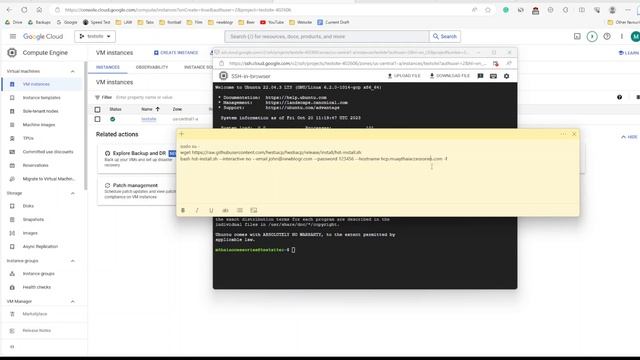The width and height of the screenshot is (640, 360).
Task: Toggle italic in the sticky note
Action: click(197, 210)
